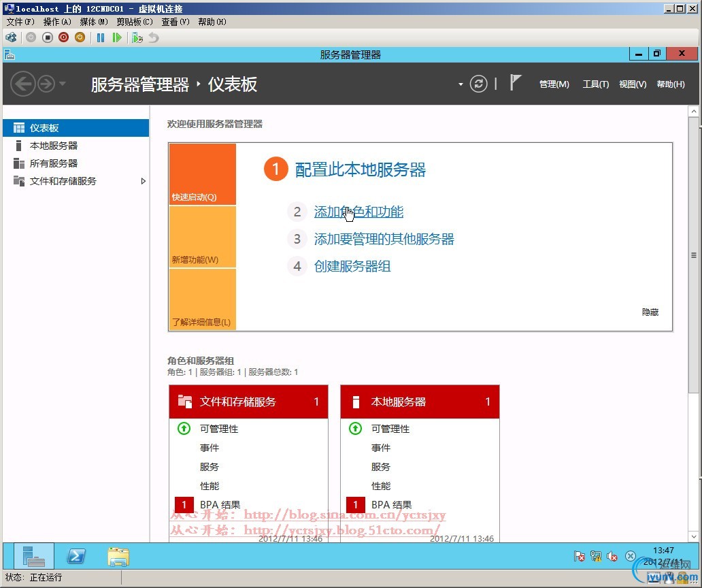The width and height of the screenshot is (702, 588).
Task: Open the 查看(V) menu
Action: 175,22
